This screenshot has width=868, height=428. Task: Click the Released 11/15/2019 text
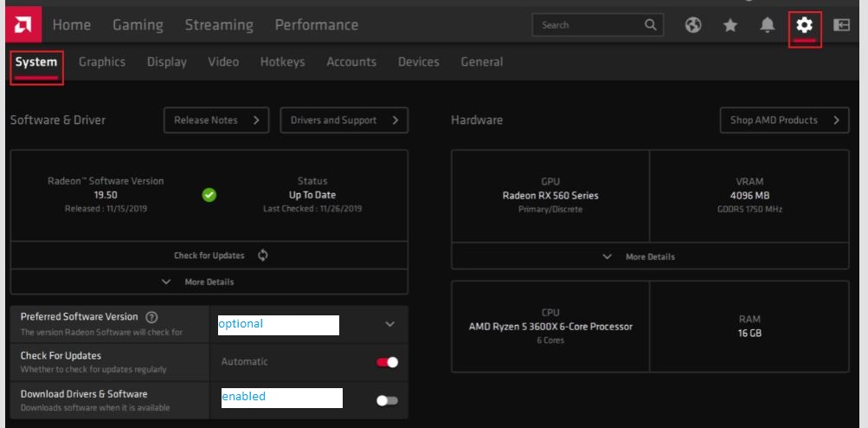pyautogui.click(x=106, y=209)
